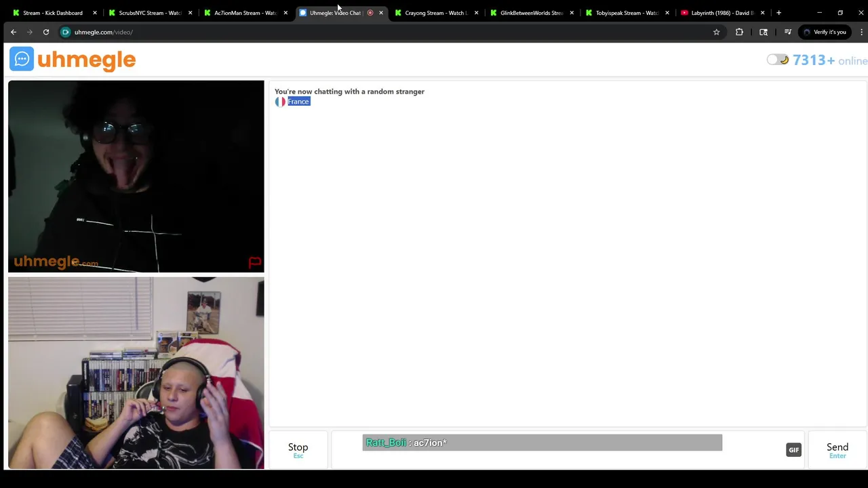
Task: Close the Ac7ionMan Stream tab
Action: tap(285, 13)
